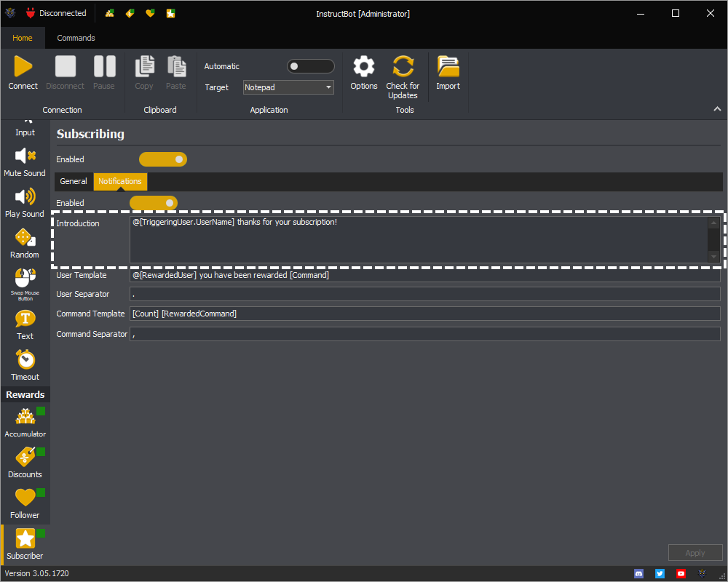This screenshot has height=582, width=728.
Task: Click the Import folder icon
Action: coord(448,66)
